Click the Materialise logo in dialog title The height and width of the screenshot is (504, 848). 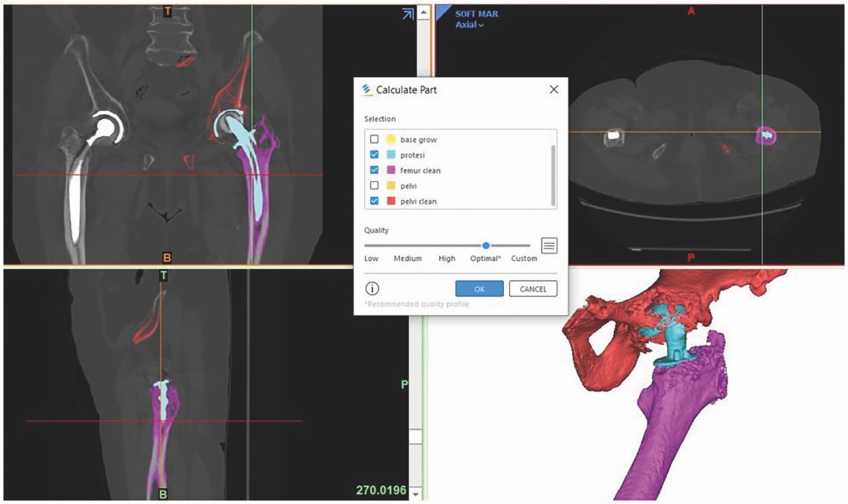(x=367, y=89)
